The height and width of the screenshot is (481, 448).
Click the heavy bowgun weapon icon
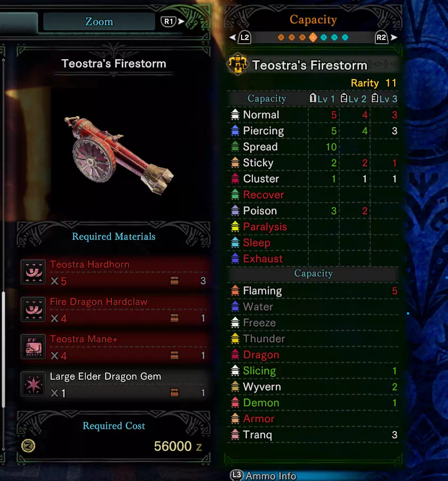tap(237, 65)
